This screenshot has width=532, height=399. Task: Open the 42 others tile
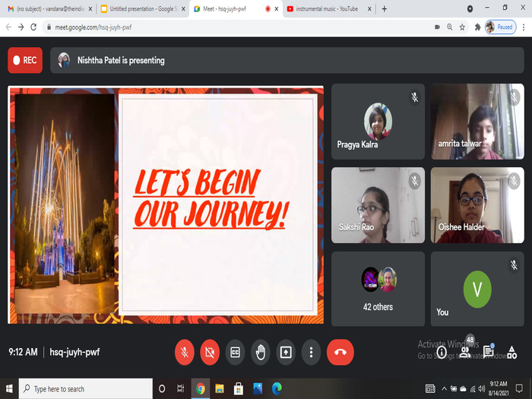pos(378,289)
